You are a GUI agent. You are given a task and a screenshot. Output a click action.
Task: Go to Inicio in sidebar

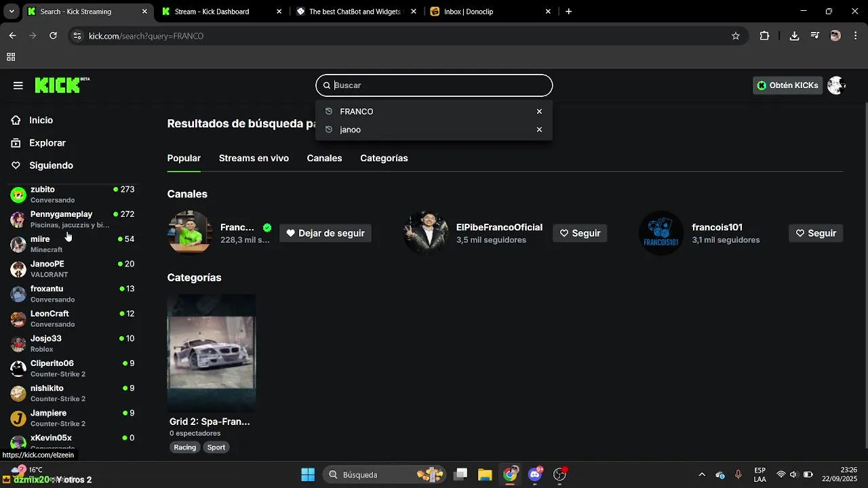coord(41,120)
